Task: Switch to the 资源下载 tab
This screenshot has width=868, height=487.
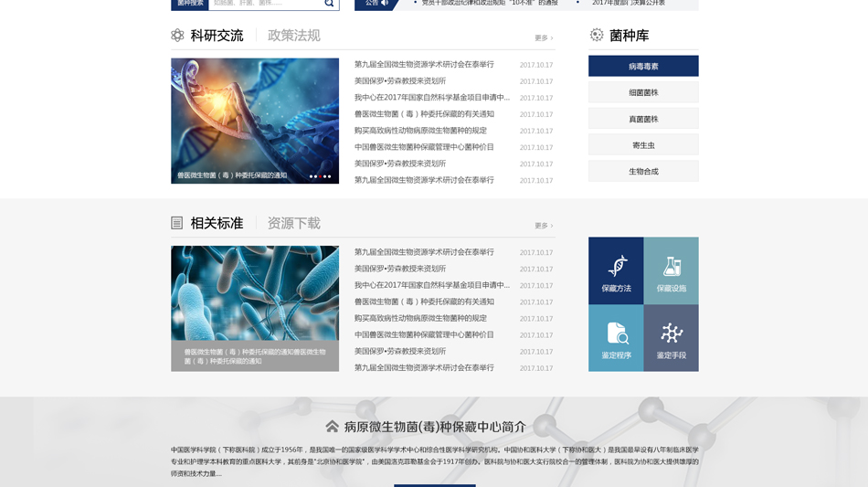Action: (293, 223)
